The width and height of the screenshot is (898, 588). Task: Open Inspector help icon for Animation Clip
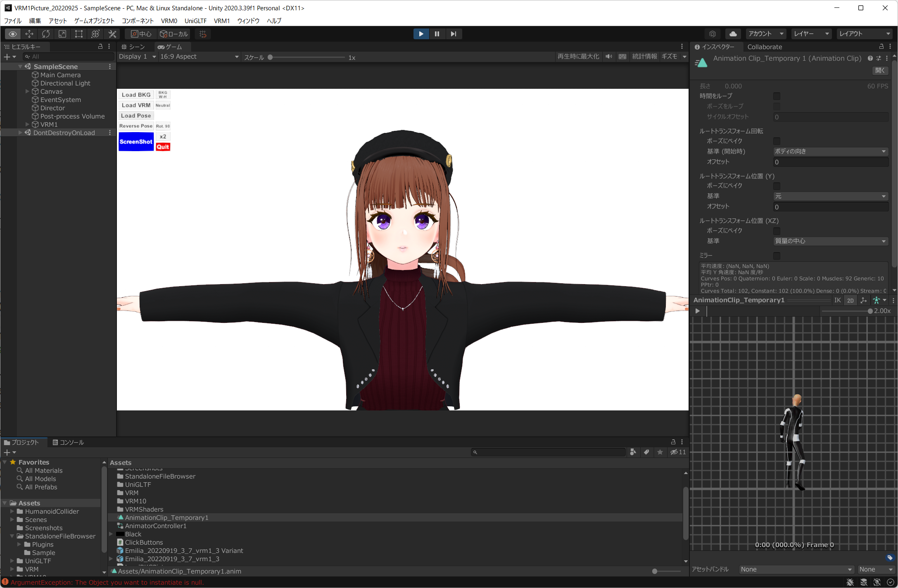point(870,58)
